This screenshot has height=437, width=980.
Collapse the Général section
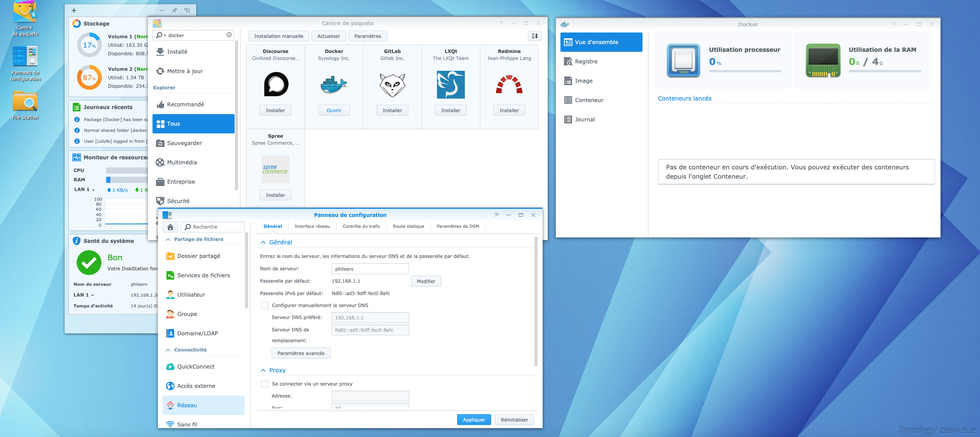coord(263,242)
